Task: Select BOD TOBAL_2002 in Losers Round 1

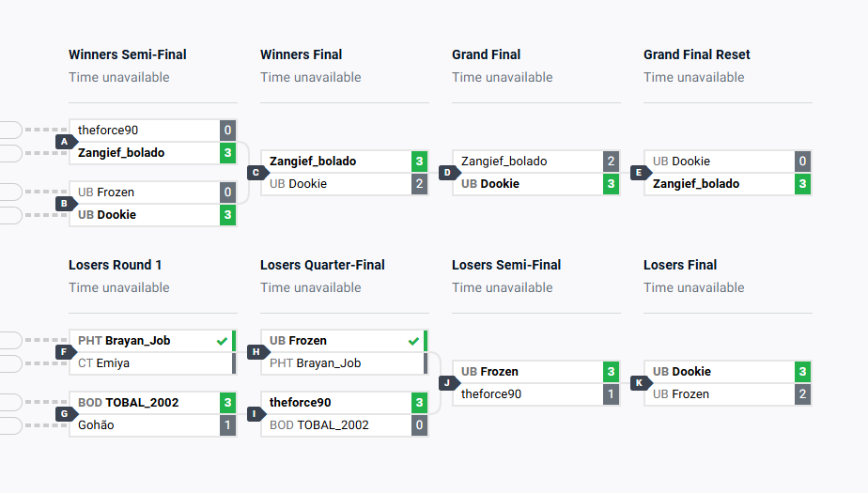Action: [128, 403]
